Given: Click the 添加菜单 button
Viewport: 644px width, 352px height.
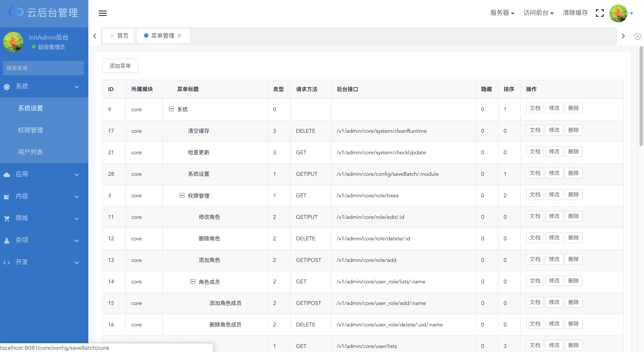Looking at the screenshot, I should (x=120, y=66).
